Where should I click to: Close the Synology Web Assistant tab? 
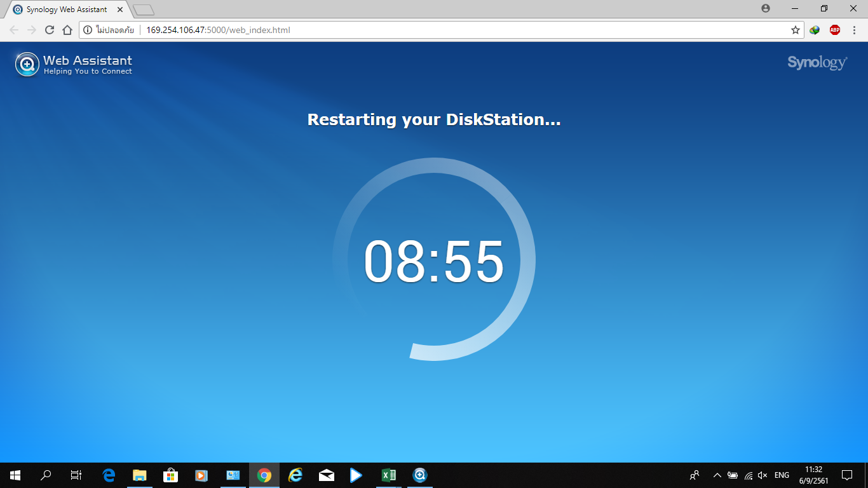coord(120,10)
